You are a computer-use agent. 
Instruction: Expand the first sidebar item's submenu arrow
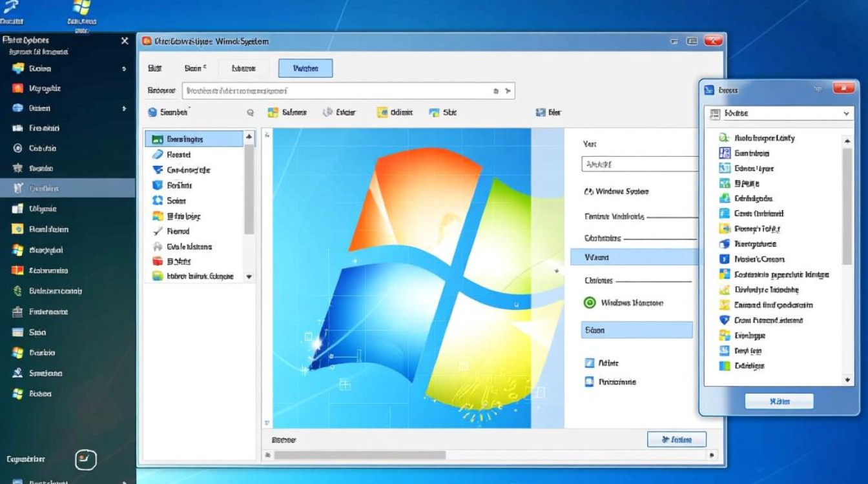click(123, 68)
